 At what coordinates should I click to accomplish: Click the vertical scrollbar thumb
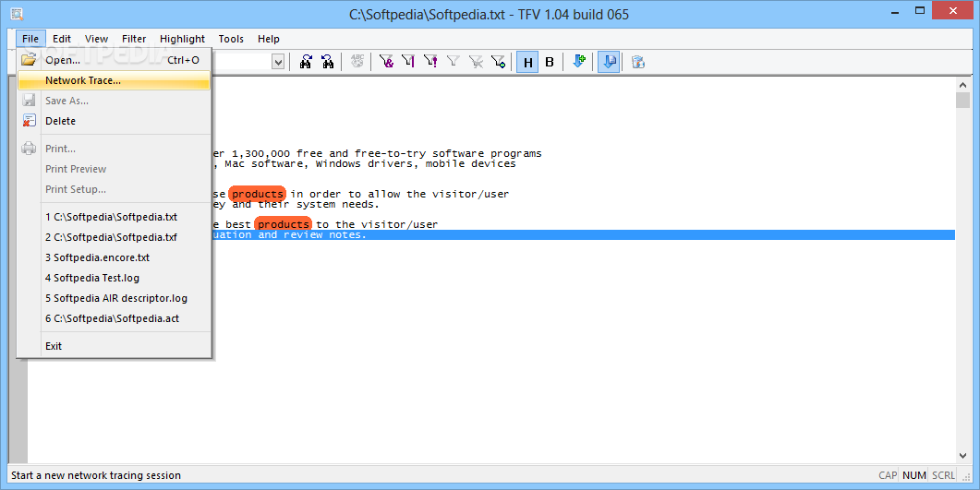coord(962,101)
